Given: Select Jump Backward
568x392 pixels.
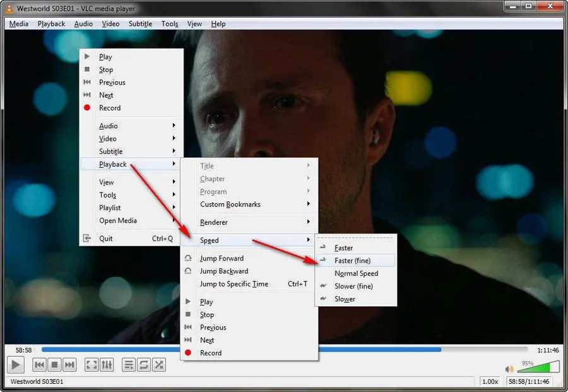Looking at the screenshot, I should pos(249,271).
